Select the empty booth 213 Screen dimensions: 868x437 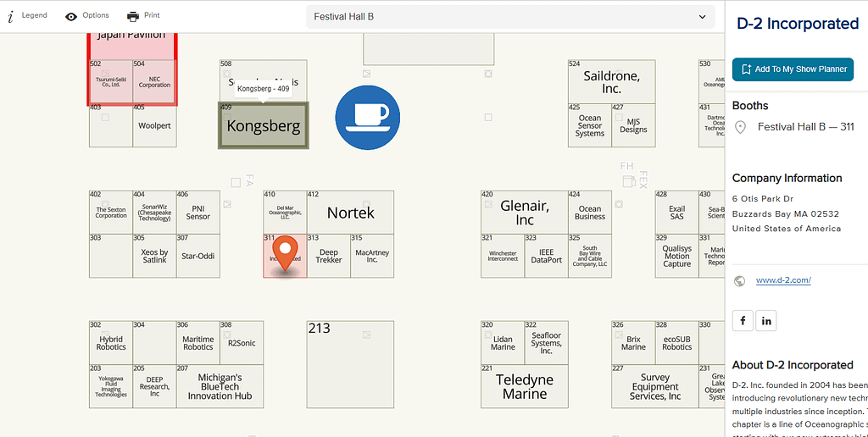coord(350,364)
